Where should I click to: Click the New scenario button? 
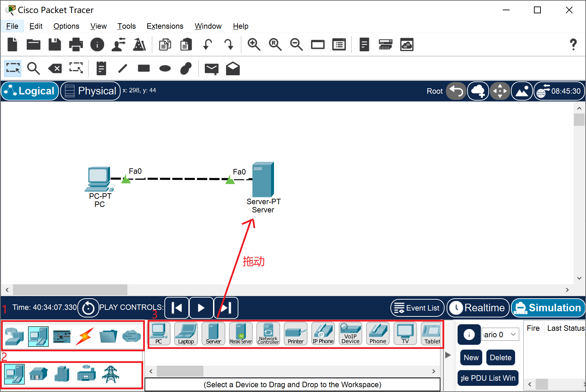tap(471, 357)
